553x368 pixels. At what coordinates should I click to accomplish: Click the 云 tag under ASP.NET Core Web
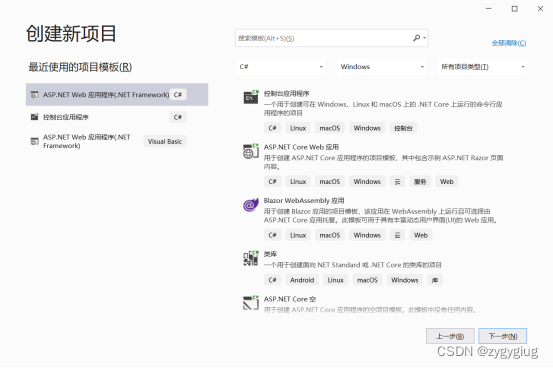397,182
